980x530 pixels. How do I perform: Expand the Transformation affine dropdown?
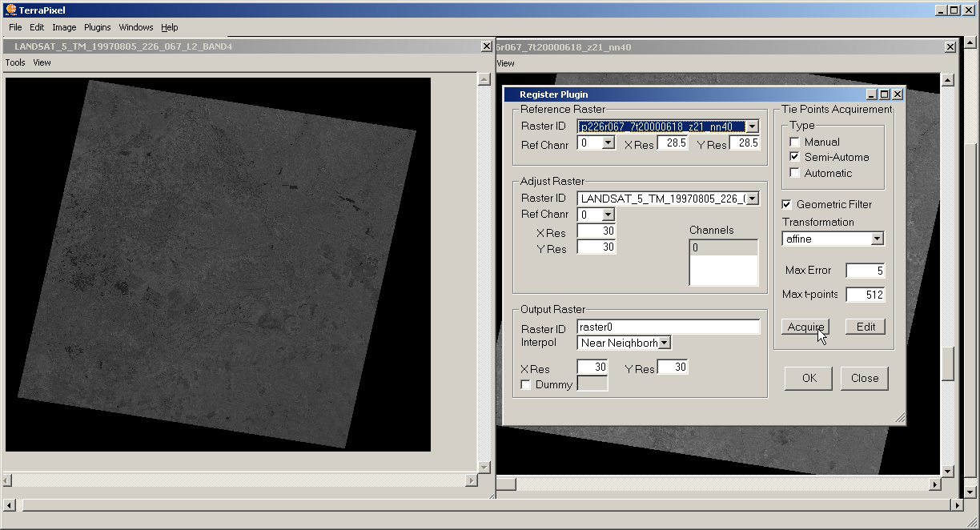877,239
